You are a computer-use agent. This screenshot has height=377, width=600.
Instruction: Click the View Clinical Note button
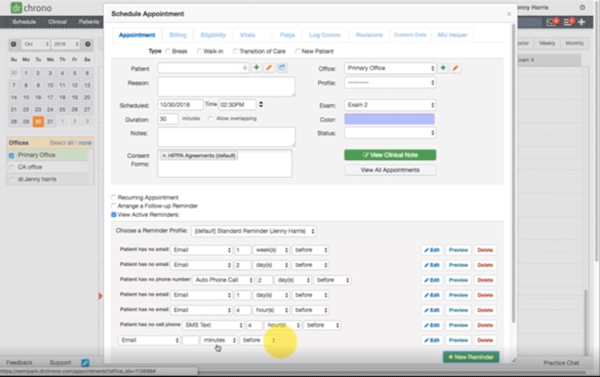[390, 155]
